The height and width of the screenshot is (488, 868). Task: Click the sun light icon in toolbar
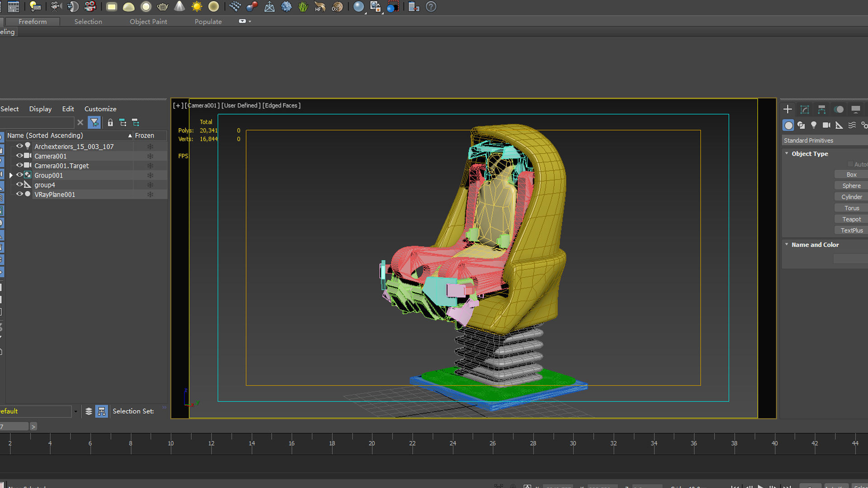[x=197, y=7]
